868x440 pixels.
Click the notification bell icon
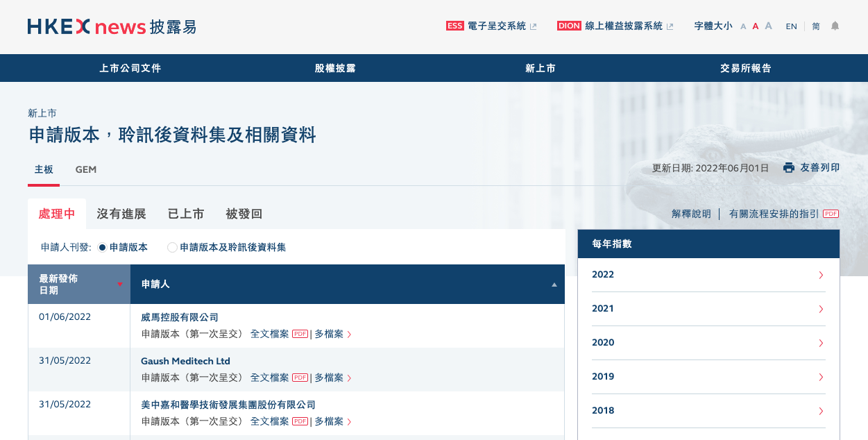click(835, 26)
